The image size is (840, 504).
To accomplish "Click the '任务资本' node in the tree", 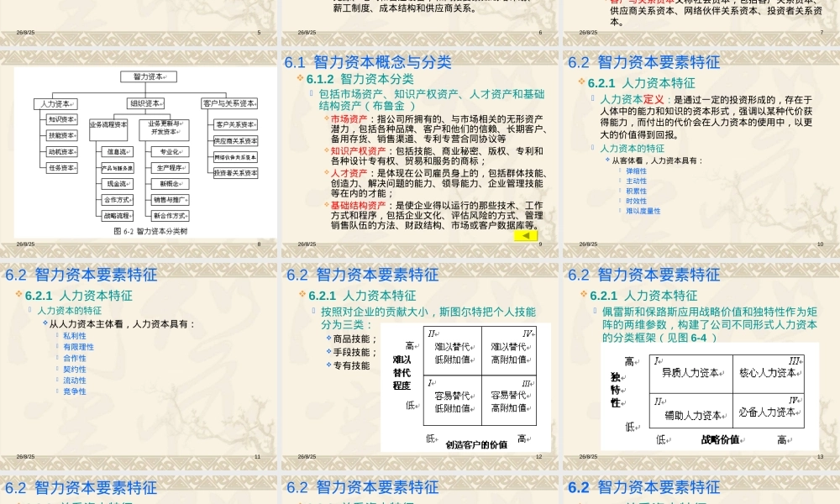I will click(62, 168).
